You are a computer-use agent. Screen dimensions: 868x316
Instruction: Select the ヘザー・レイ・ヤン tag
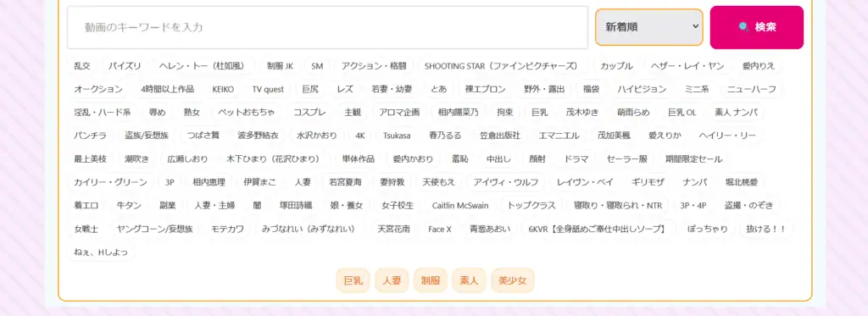(687, 66)
